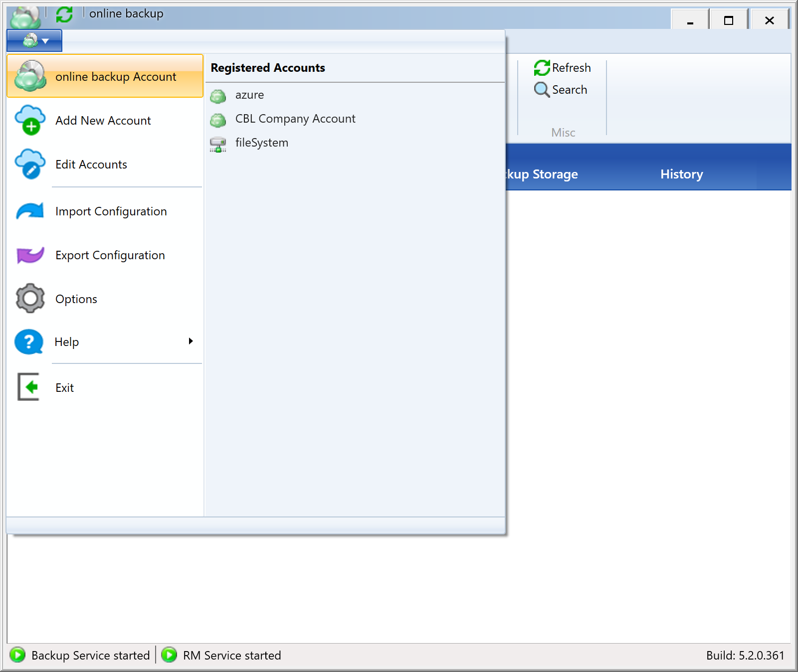Click the green arrow Exit icon
Screen dimensions: 798x672
tap(29, 387)
